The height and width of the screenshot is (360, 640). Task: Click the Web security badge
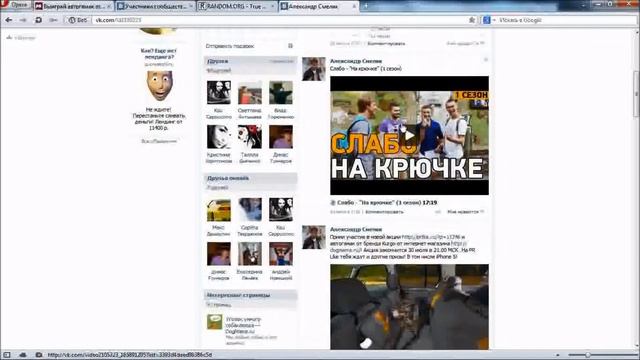pyautogui.click(x=78, y=20)
